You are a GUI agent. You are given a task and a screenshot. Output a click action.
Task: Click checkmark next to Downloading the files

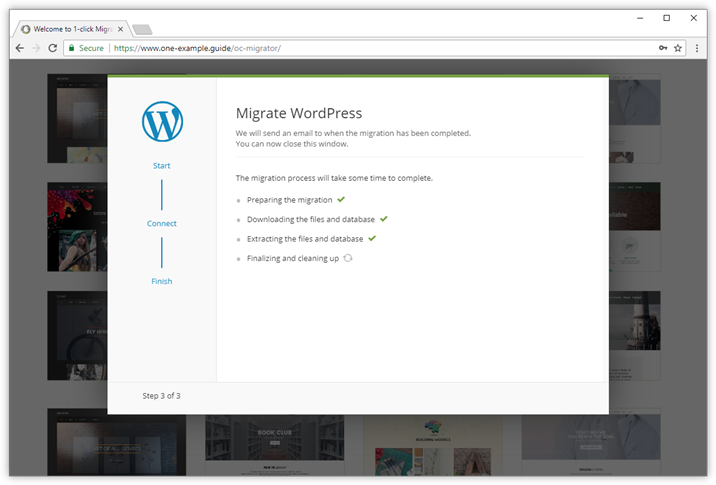click(x=384, y=219)
